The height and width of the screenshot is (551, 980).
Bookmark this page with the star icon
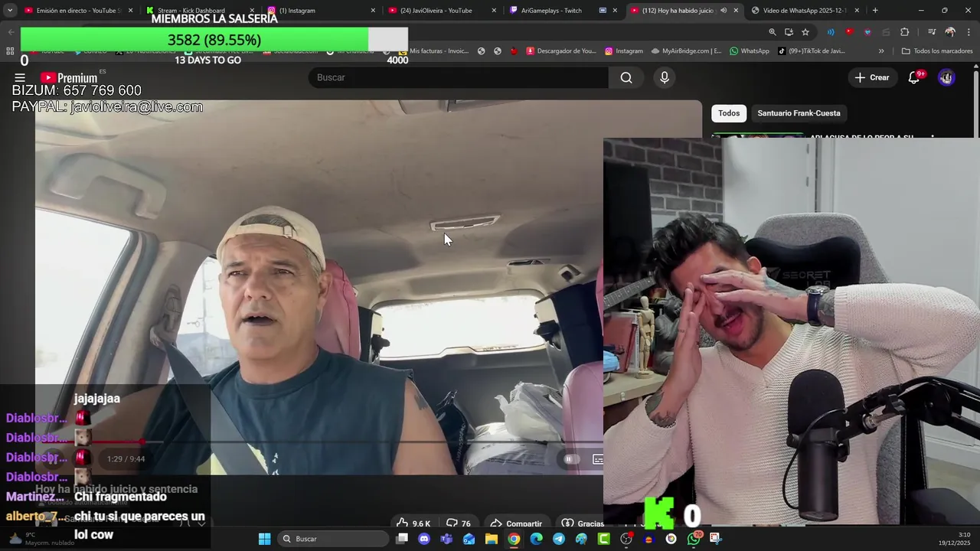805,32
